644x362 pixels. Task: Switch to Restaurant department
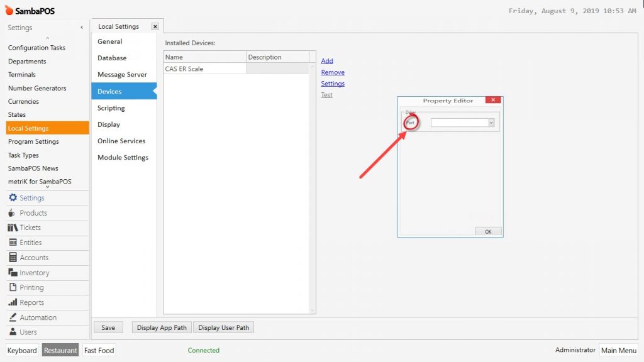60,350
